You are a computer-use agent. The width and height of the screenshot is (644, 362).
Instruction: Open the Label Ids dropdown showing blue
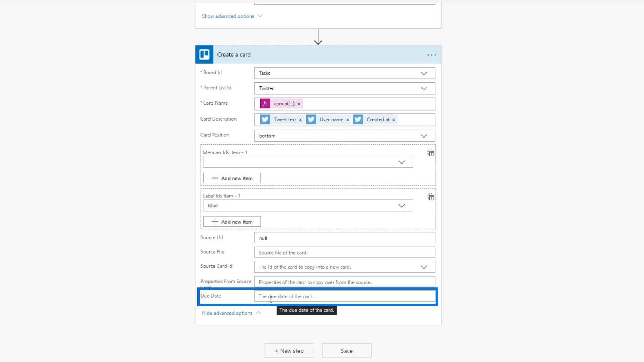tap(308, 206)
